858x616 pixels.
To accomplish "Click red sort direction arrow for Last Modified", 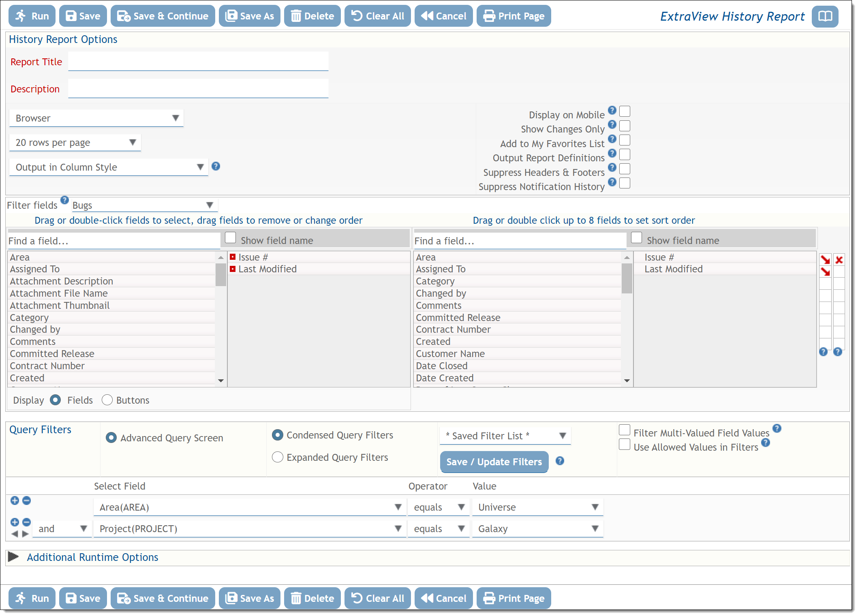I will 825,272.
